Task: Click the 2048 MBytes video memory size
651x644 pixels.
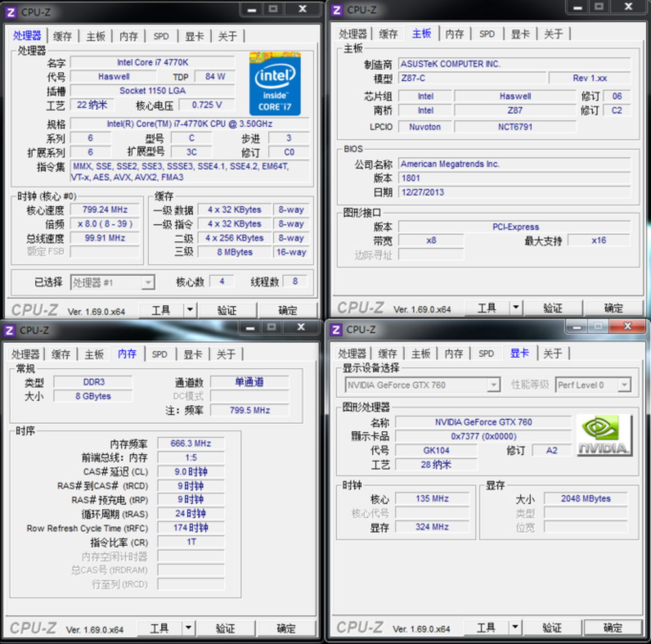Action: 586,498
